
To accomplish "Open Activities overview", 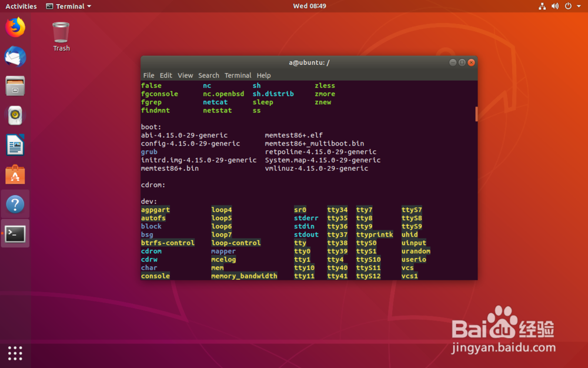I will coord(21,6).
